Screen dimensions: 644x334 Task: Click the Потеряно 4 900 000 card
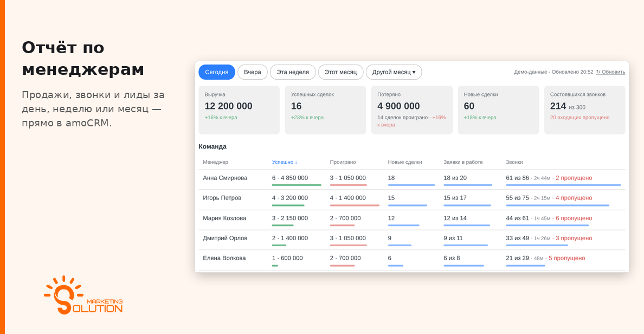tap(412, 110)
